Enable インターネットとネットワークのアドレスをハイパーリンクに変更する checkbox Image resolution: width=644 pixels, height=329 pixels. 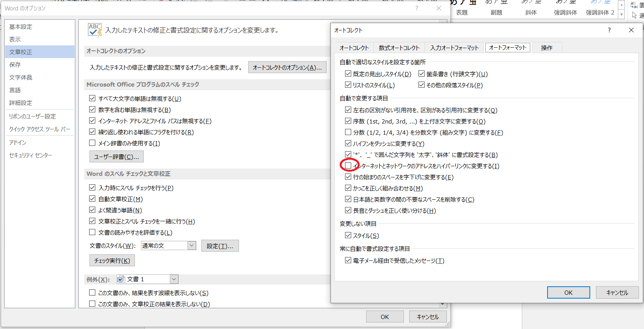point(348,166)
